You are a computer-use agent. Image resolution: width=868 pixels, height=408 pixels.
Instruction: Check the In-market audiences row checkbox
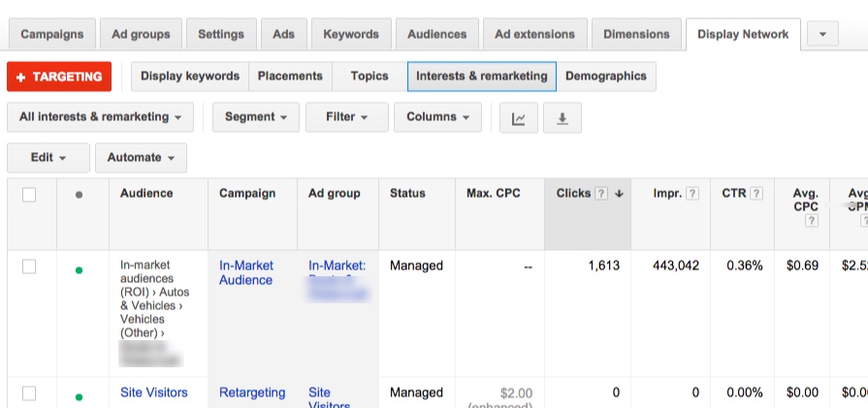(29, 267)
